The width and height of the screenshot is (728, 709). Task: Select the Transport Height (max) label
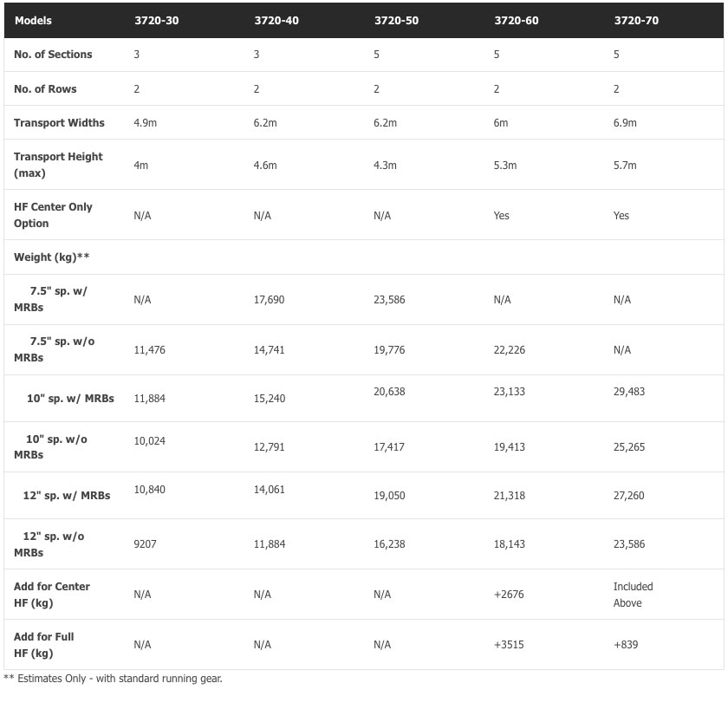58,165
